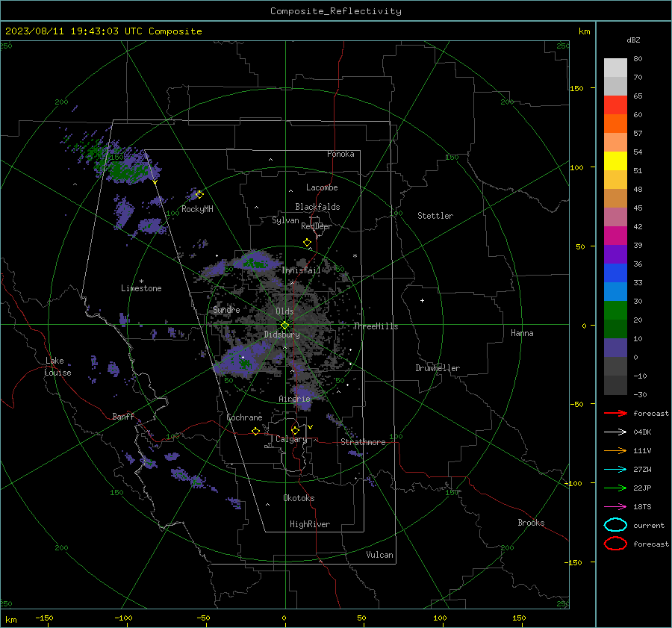This screenshot has width=672, height=628.
Task: Click the 04DK legend text
Action: [642, 432]
